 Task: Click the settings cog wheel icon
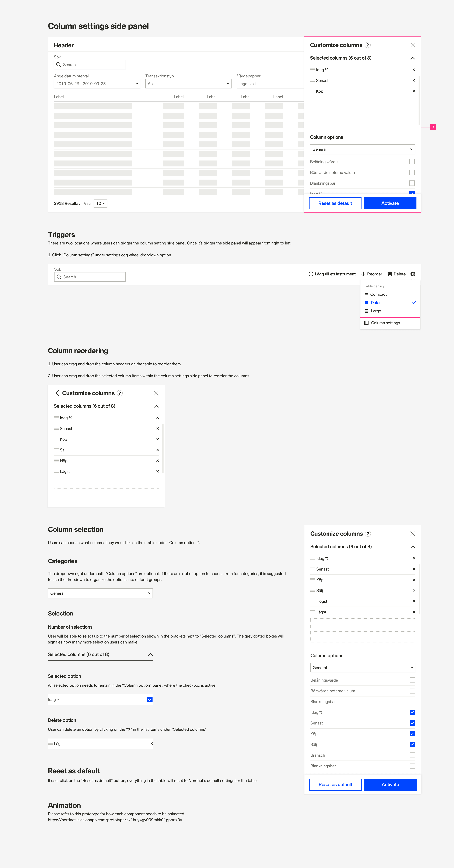pos(413,274)
